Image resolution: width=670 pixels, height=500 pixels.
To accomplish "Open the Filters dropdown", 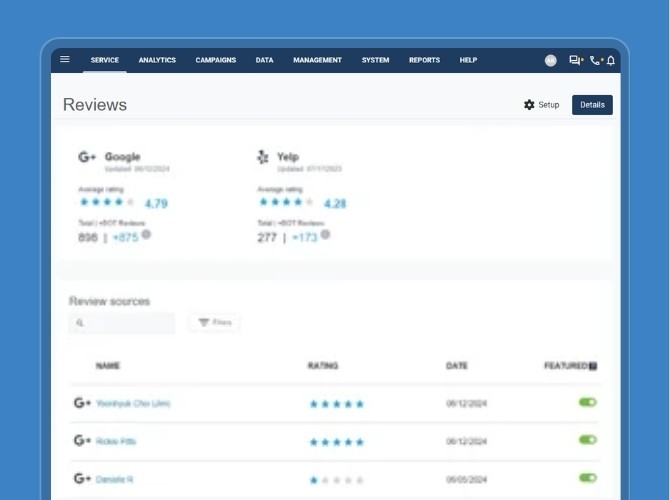I will [x=214, y=323].
